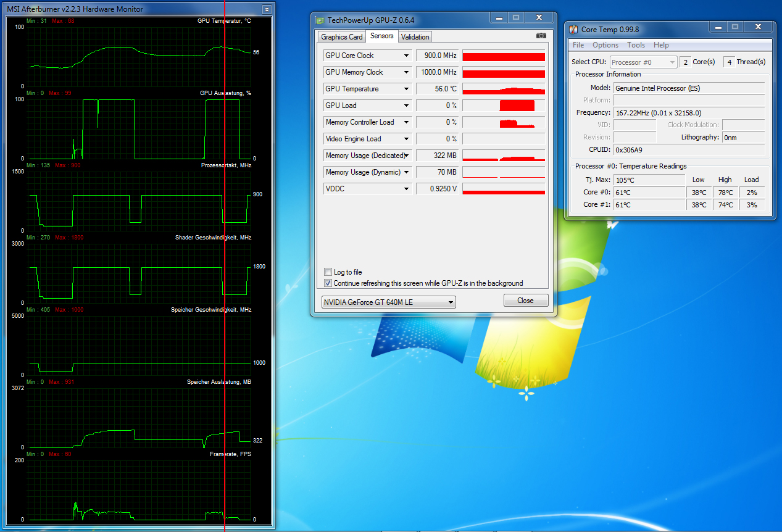Click the Core Temp title bar icon
782x532 pixels.
tap(573, 29)
